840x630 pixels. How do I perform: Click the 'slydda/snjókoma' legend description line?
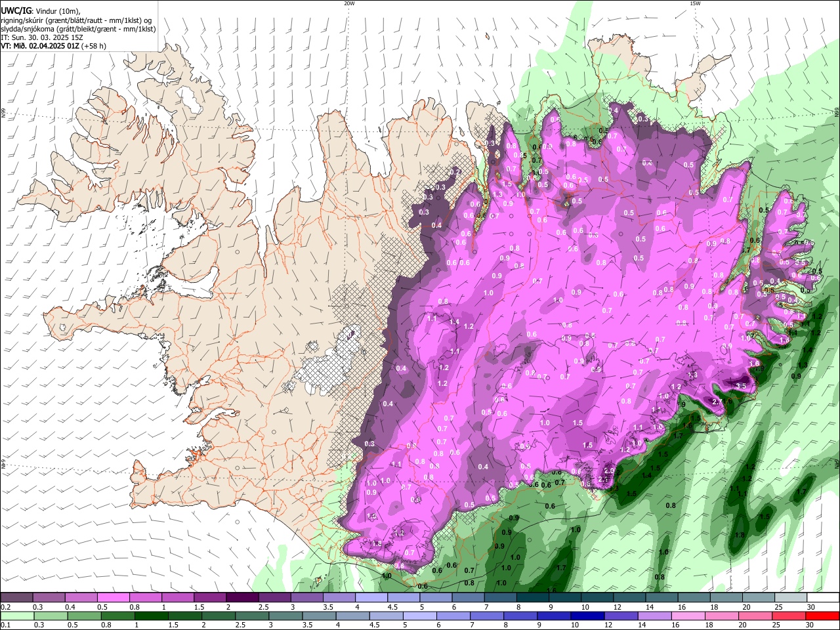(x=78, y=29)
